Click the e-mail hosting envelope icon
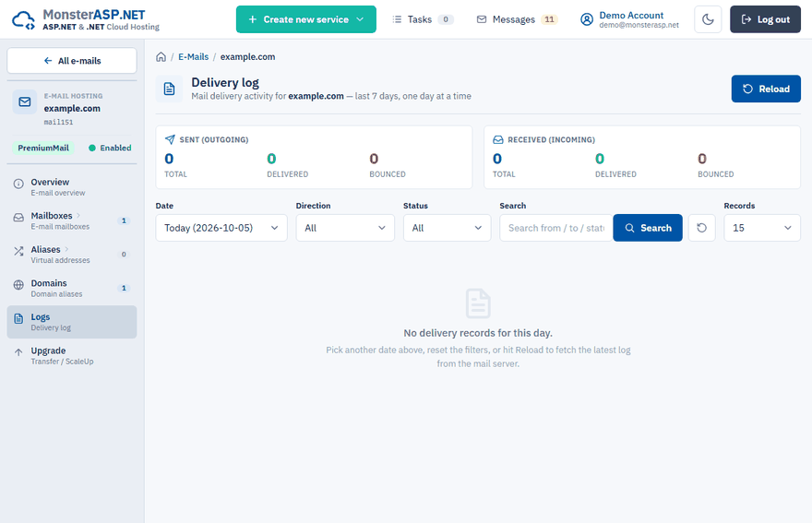 [25, 101]
